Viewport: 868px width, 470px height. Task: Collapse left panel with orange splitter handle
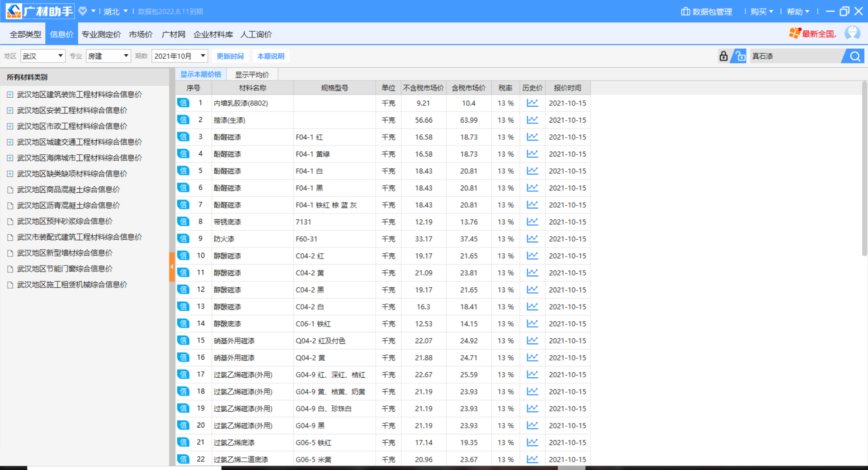pyautogui.click(x=172, y=267)
